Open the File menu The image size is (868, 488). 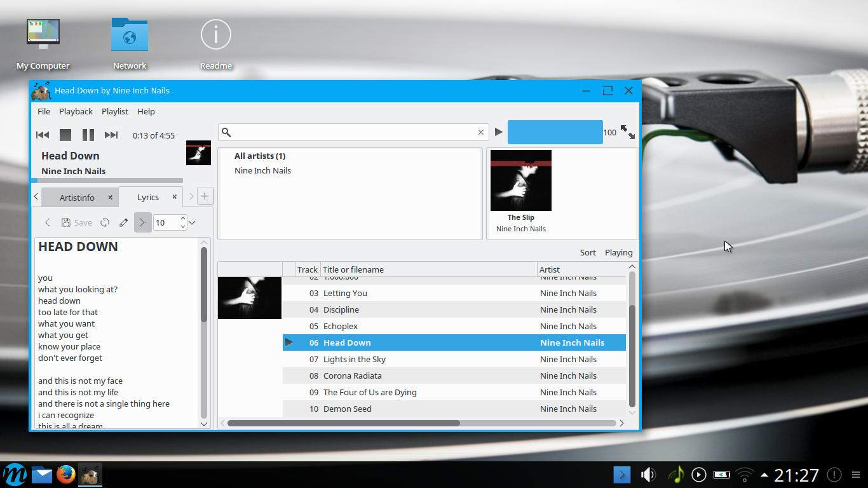pos(44,111)
